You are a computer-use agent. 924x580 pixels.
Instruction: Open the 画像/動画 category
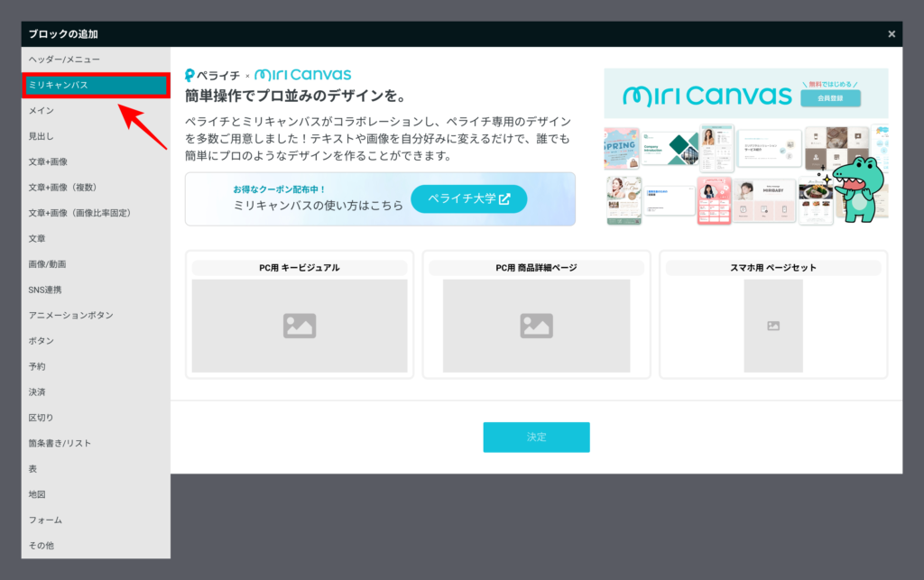tap(96, 264)
